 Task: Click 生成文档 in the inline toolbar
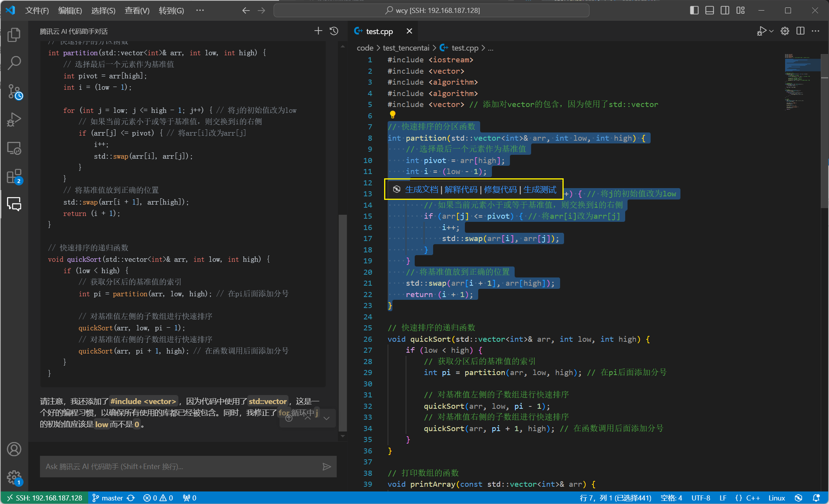(x=421, y=190)
